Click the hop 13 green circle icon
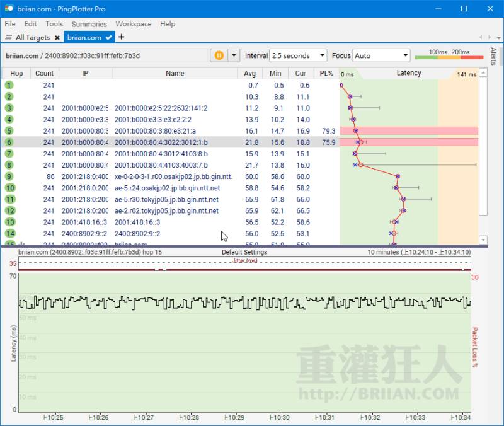Image resolution: width=504 pixels, height=426 pixels. tap(10, 222)
